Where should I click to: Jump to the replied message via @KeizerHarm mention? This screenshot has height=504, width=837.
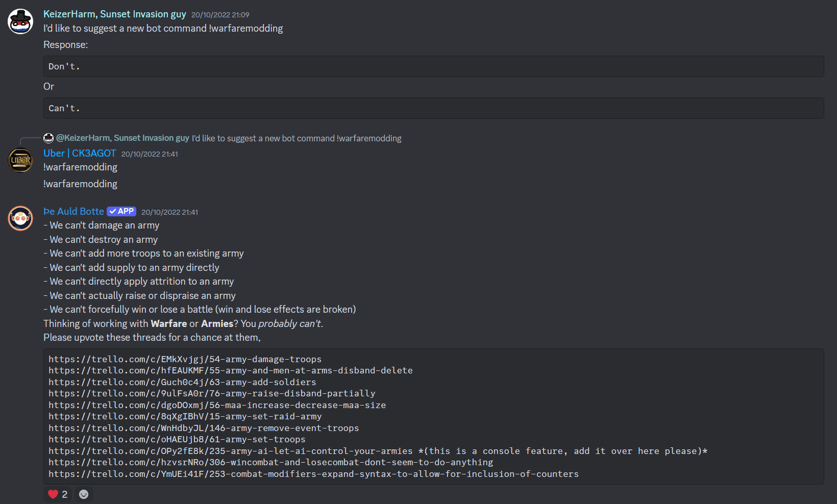[122, 138]
